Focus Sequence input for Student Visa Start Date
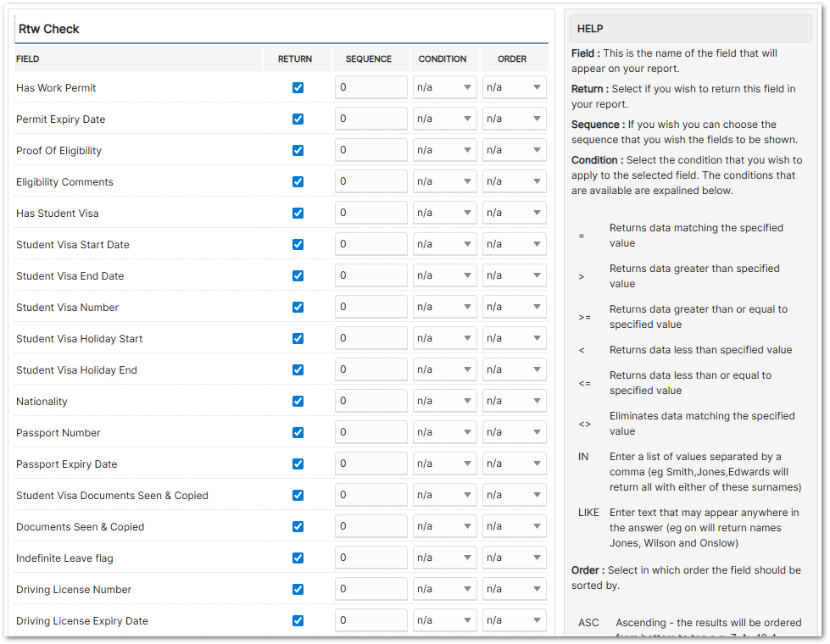 pos(370,244)
